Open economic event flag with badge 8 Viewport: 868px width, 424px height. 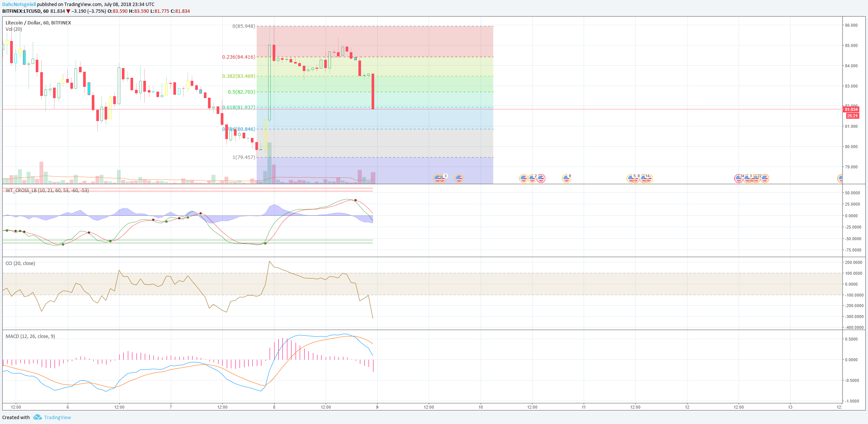566,179
